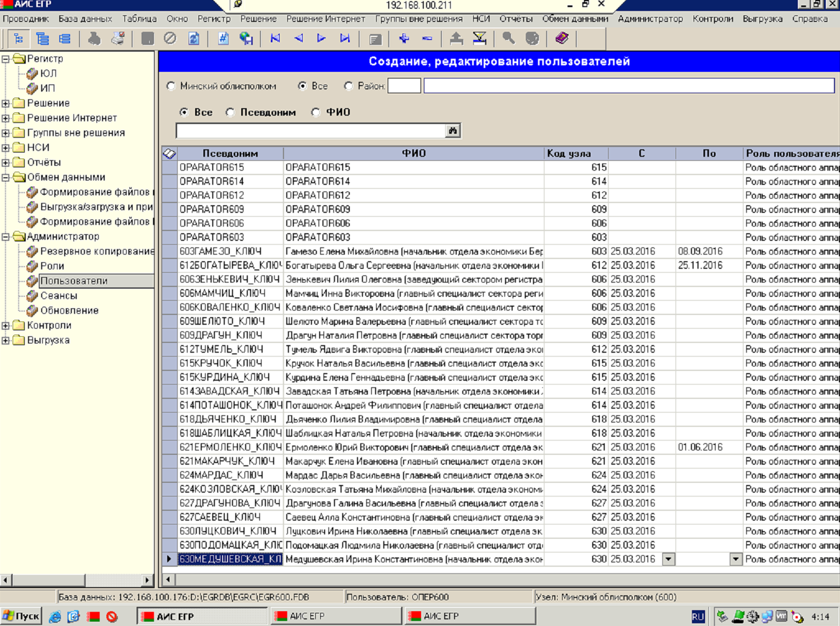
Task: Click the crossed-circle cancel toolbar icon
Action: tap(170, 38)
